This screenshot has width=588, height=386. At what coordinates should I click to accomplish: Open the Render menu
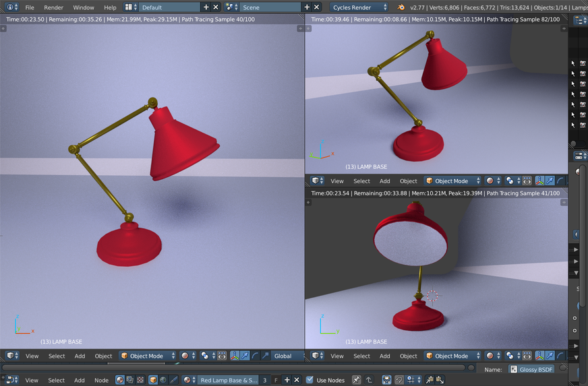click(53, 7)
